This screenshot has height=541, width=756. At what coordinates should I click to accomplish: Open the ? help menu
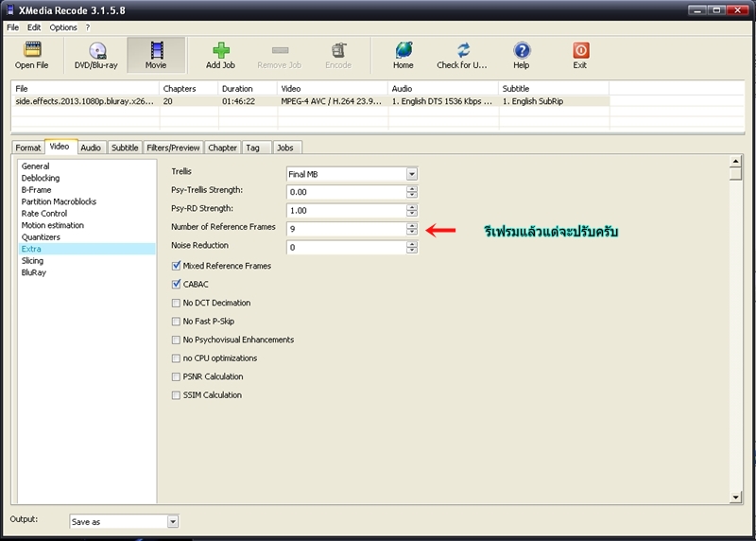coord(88,27)
